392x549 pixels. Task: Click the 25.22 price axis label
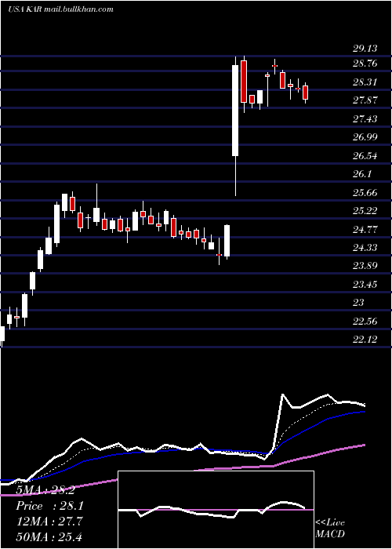point(365,211)
